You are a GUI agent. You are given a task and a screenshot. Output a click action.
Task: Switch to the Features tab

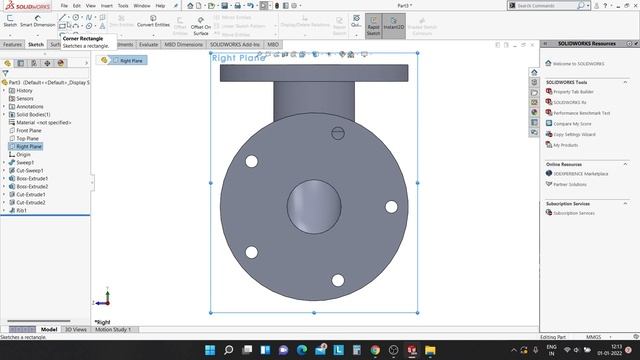[12, 44]
